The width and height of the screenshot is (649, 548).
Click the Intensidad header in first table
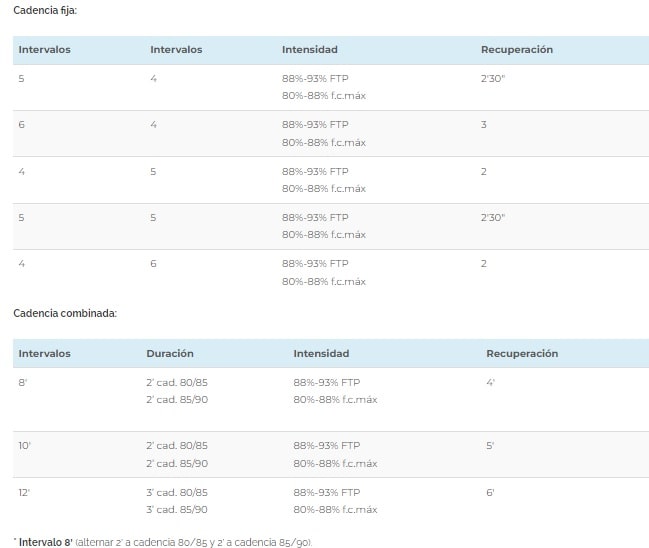point(310,50)
